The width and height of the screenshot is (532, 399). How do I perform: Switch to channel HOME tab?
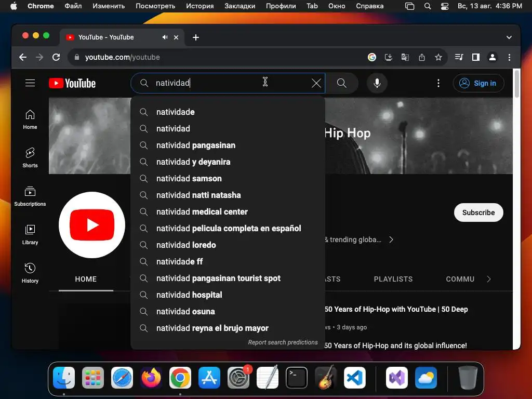(86, 279)
